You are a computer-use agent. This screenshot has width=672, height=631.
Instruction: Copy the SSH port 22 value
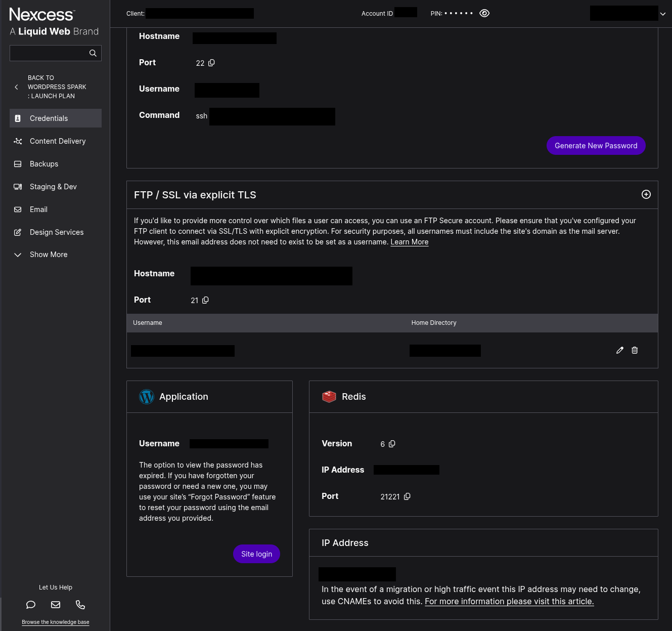click(x=212, y=63)
